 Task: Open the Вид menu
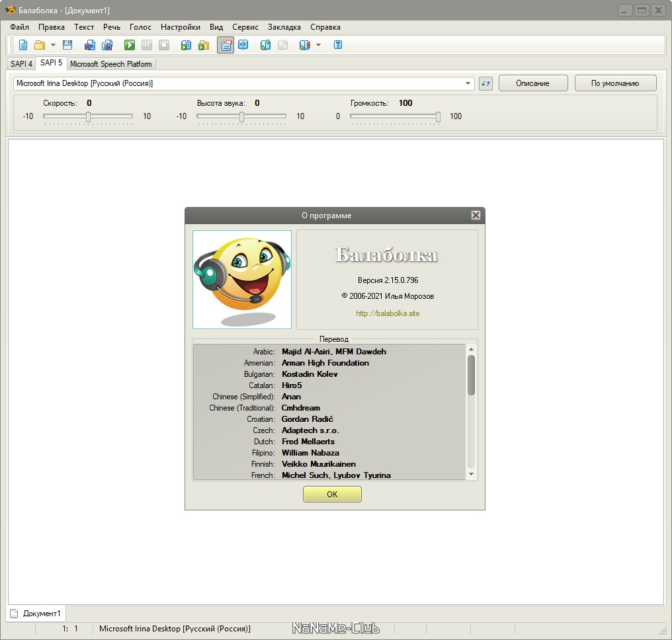[216, 27]
